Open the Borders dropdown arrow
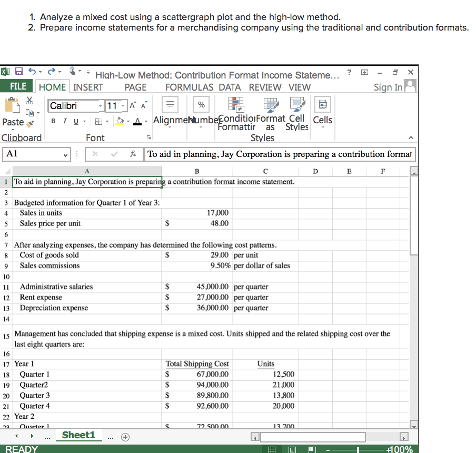Screen dimensions: 476x453 [107, 122]
